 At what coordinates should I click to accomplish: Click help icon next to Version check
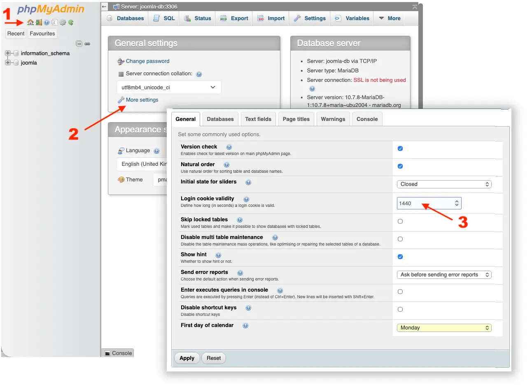[229, 147]
